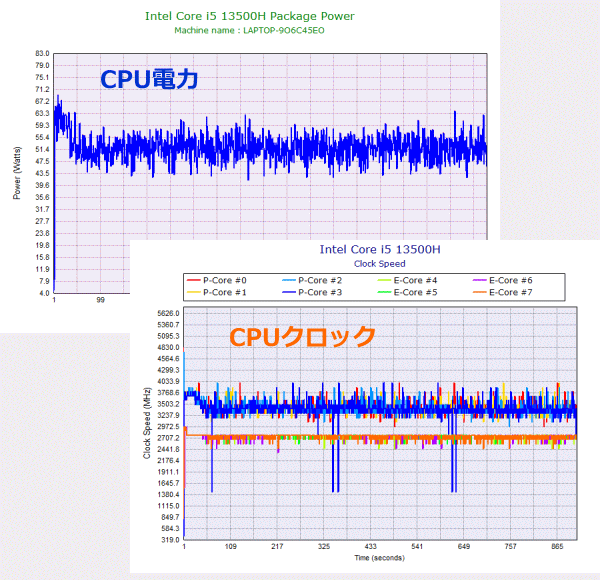Screen dimensions: 600x580
Task: Select the 'E-Core #7' legend label
Action: pyautogui.click(x=510, y=292)
